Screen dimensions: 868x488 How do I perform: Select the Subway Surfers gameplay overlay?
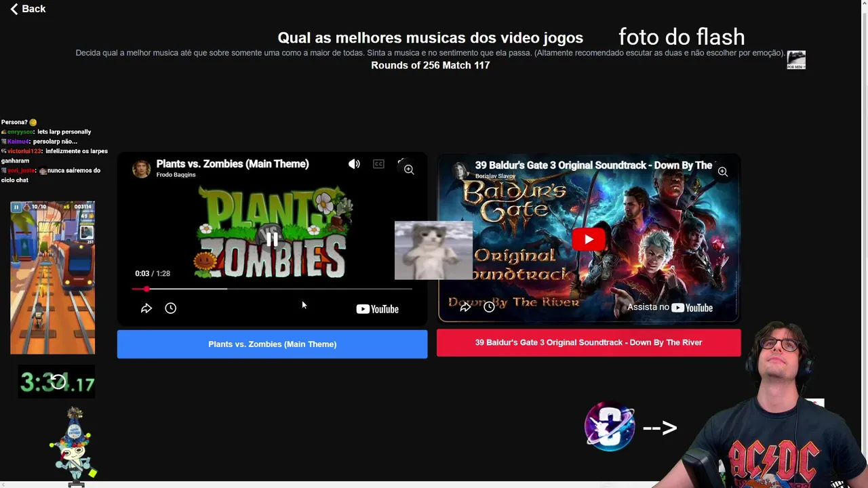tap(52, 277)
